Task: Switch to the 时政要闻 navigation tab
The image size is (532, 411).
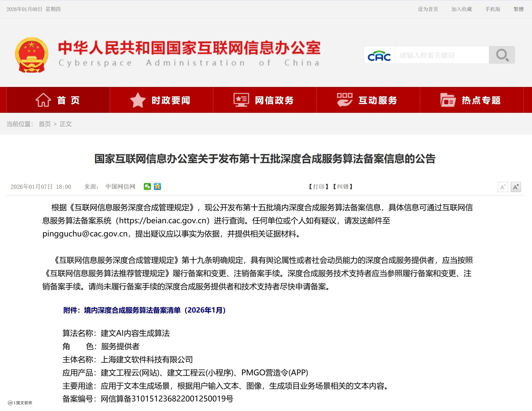Action: tap(170, 100)
